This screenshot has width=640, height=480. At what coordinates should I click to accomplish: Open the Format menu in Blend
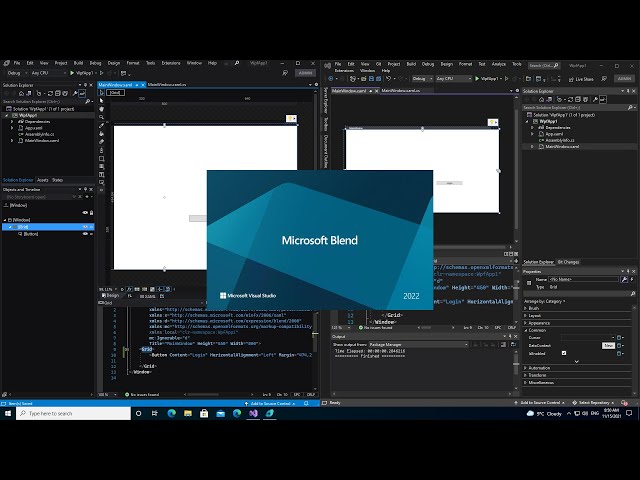click(x=133, y=63)
